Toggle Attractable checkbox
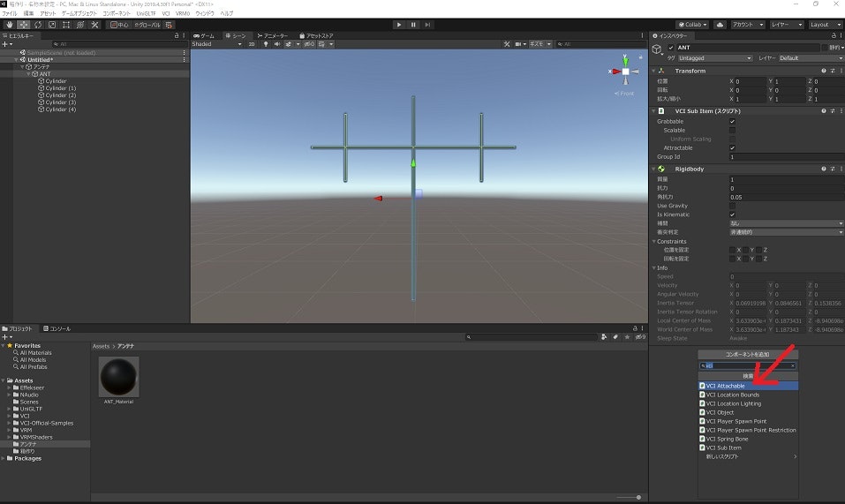Screen dimensions: 845x504 [732, 148]
